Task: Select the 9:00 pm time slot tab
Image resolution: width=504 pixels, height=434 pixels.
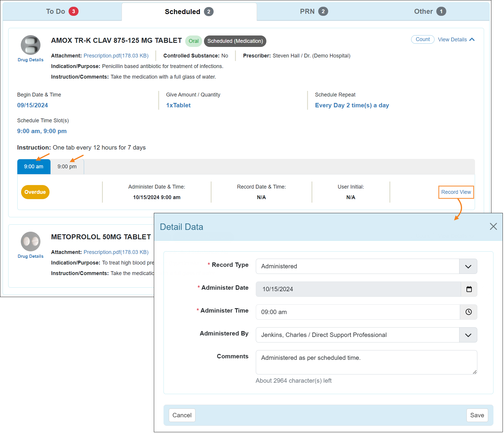Action: tap(67, 167)
